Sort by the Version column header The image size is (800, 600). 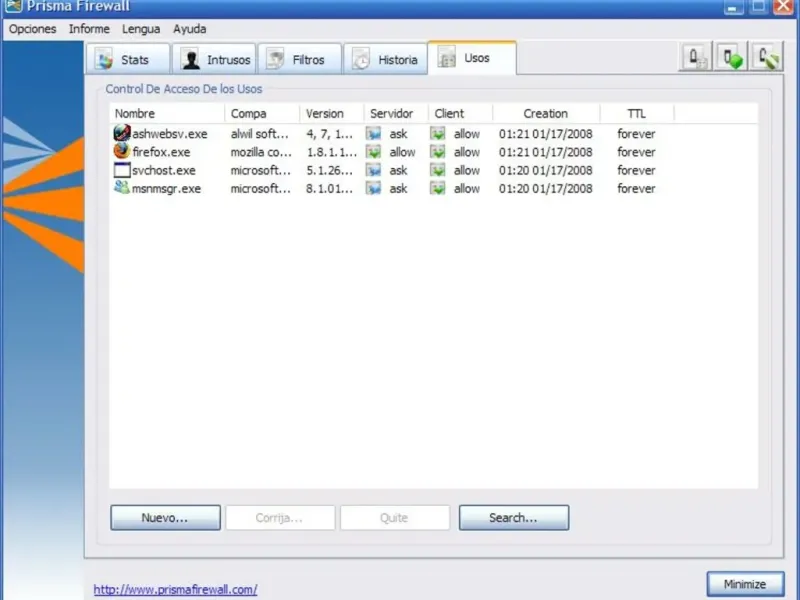click(332, 113)
